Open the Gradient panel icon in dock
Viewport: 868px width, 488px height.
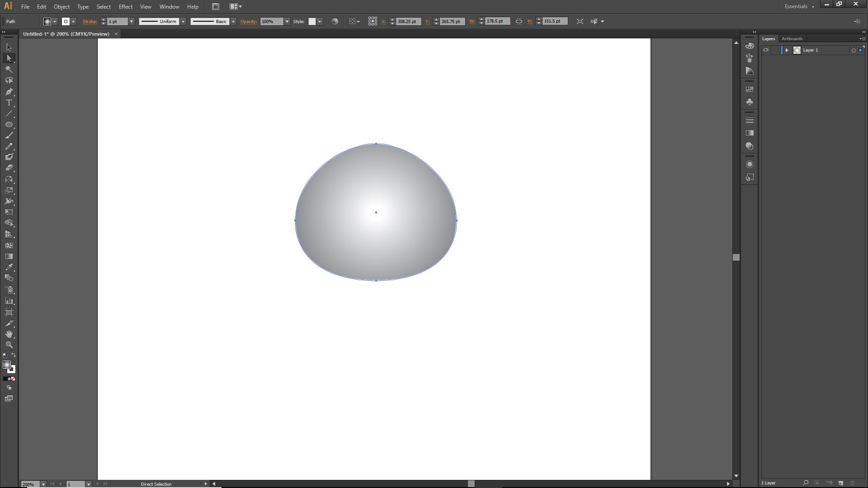[750, 133]
